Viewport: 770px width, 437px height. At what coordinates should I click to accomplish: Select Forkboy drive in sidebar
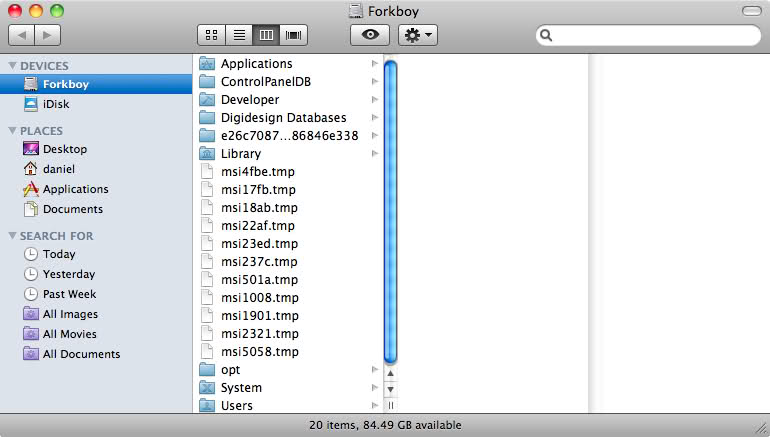click(x=96, y=84)
